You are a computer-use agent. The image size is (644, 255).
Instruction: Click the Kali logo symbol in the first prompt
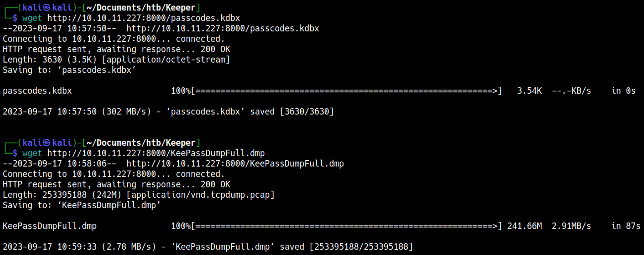point(46,8)
